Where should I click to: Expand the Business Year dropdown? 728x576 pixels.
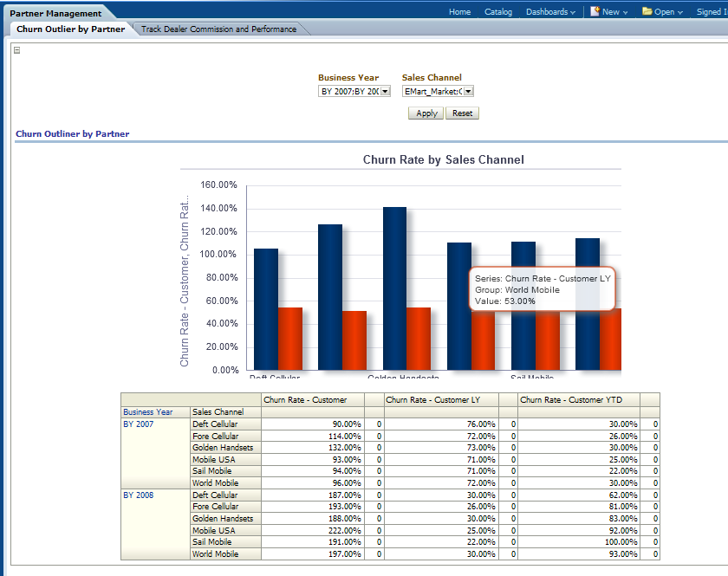[x=385, y=91]
